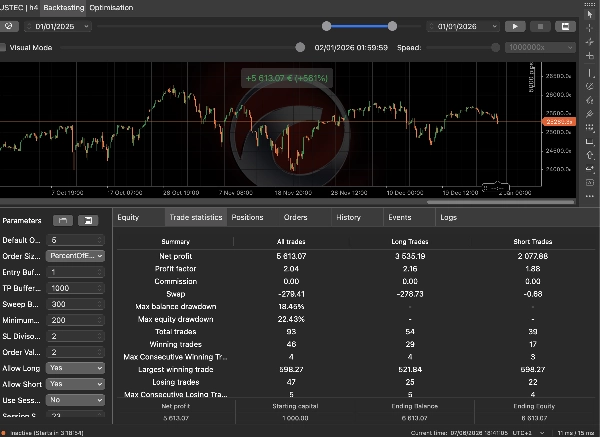Enable the Visual Mode checkbox
600x437 pixels.
point(3,47)
